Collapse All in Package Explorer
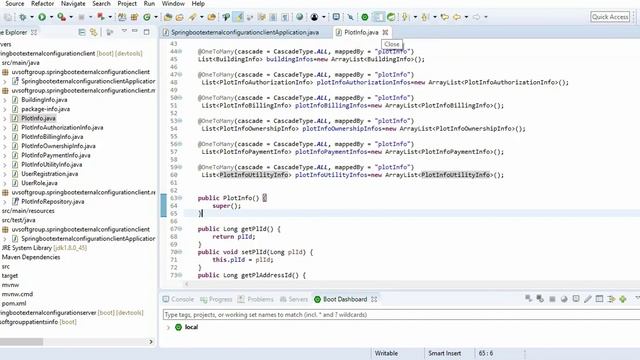The height and width of the screenshot is (360, 640). coord(82,32)
